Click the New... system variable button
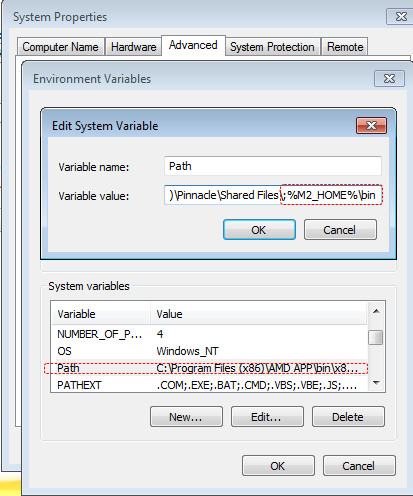Image resolution: width=413 pixels, height=496 pixels. [186, 417]
